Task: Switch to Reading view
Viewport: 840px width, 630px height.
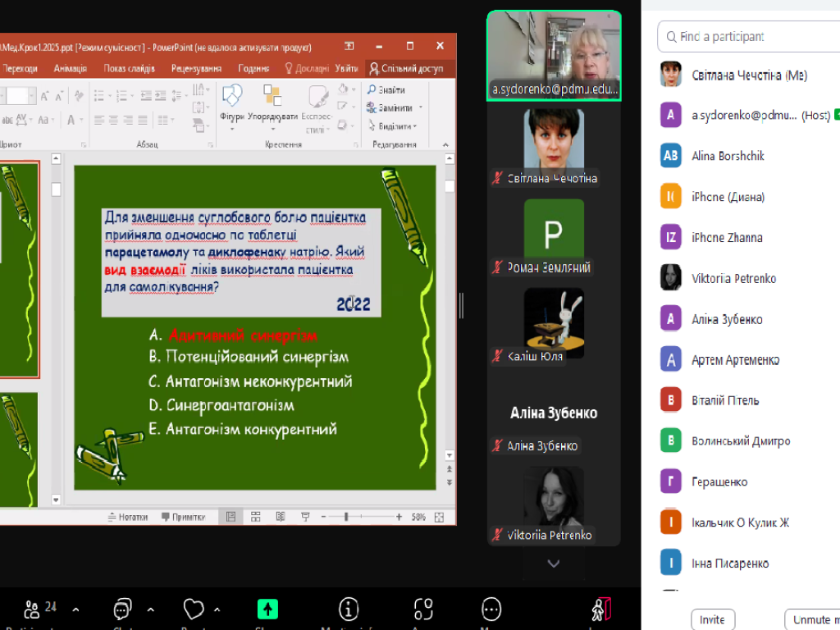Action: 281,517
